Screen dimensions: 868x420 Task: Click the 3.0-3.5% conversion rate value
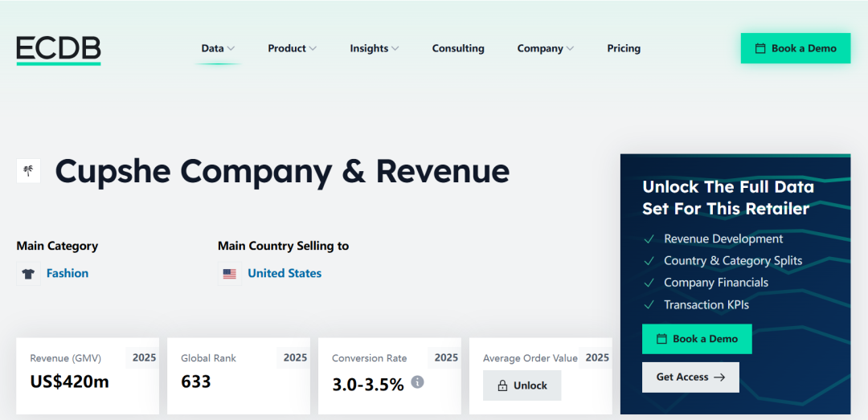point(368,385)
